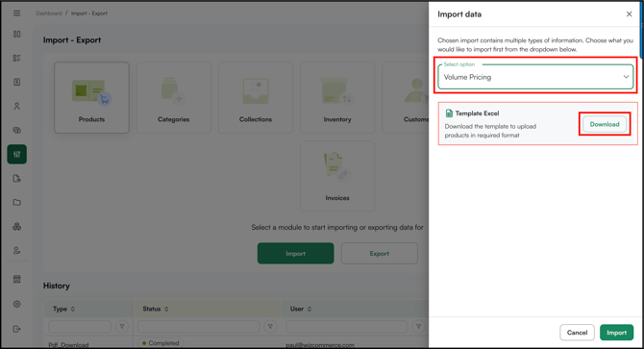Open the dashboard grid icon in sidebar
The image size is (644, 349).
pos(17,34)
